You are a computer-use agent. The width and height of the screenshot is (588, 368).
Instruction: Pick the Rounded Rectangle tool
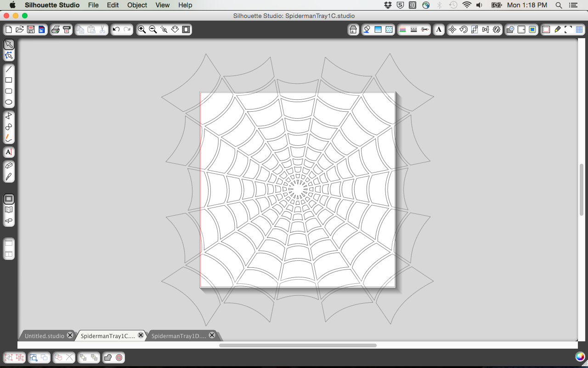pos(9,91)
